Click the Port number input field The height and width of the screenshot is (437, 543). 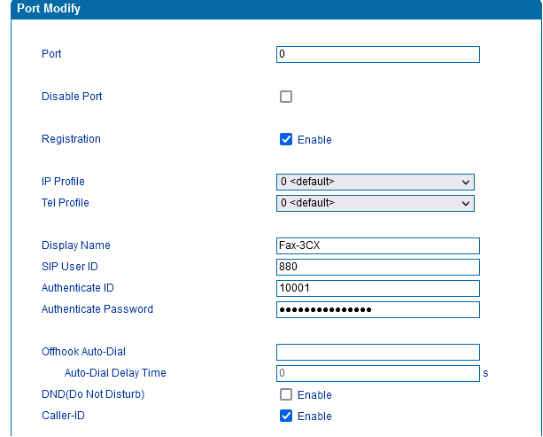coord(378,54)
